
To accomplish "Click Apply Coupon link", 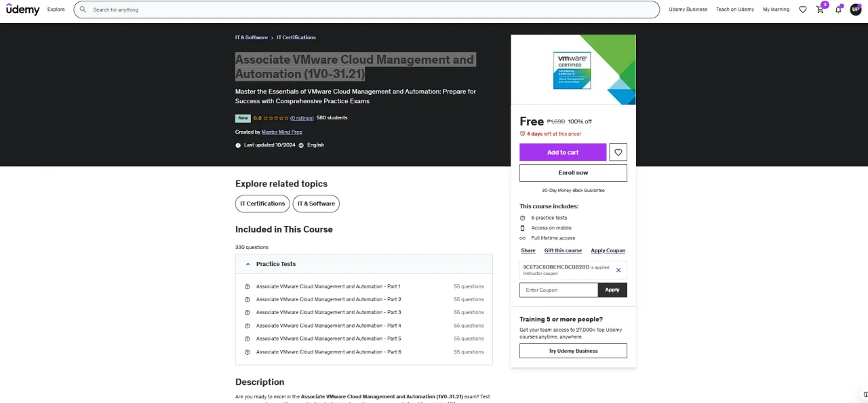I will point(608,251).
